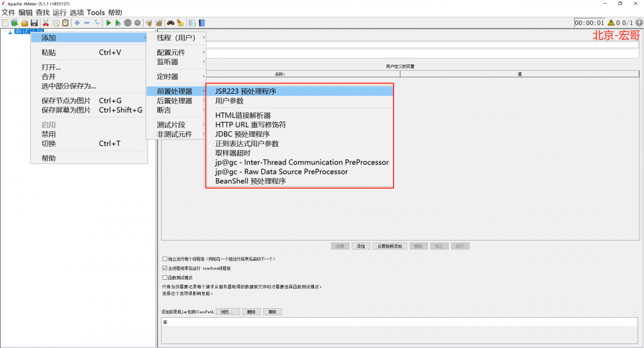Open the 运行 menu
The image size is (644, 348).
click(x=59, y=13)
